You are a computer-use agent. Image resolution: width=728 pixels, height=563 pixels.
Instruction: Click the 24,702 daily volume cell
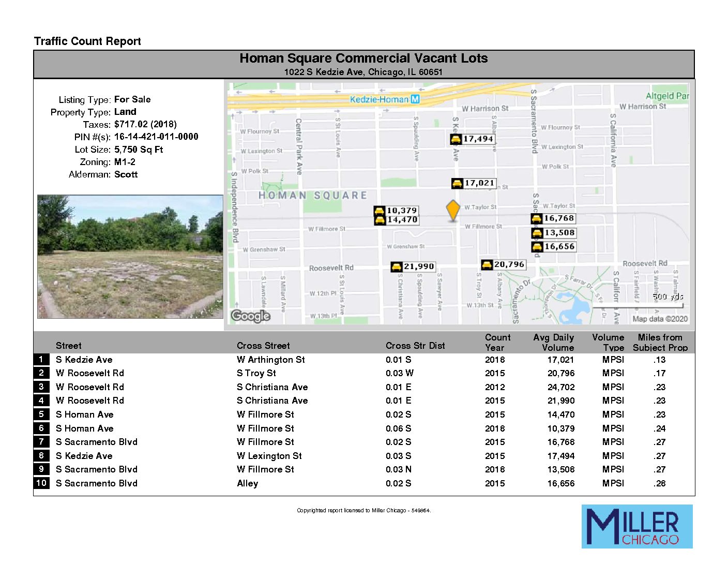(561, 387)
